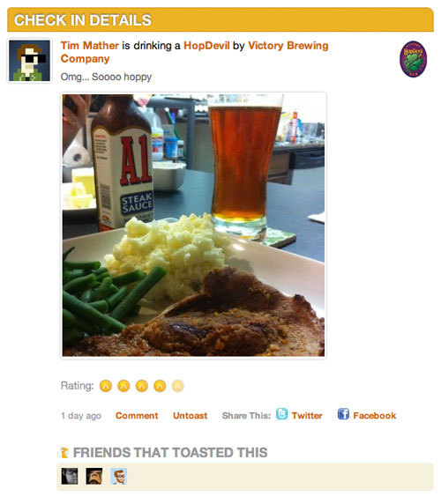Open second friend's mustache avatar
The image size is (441, 504).
[94, 476]
